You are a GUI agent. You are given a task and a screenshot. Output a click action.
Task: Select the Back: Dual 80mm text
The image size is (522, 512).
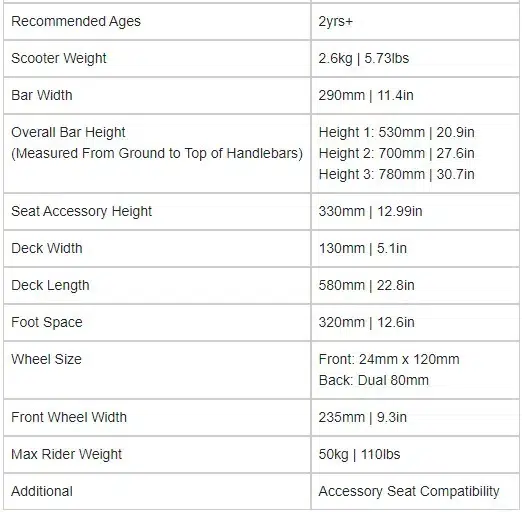click(374, 380)
